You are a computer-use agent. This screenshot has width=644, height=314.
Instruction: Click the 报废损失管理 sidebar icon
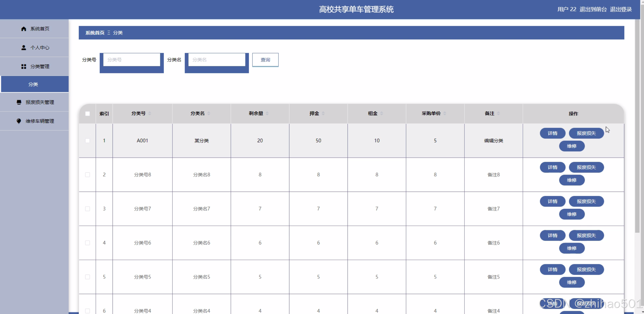(19, 102)
